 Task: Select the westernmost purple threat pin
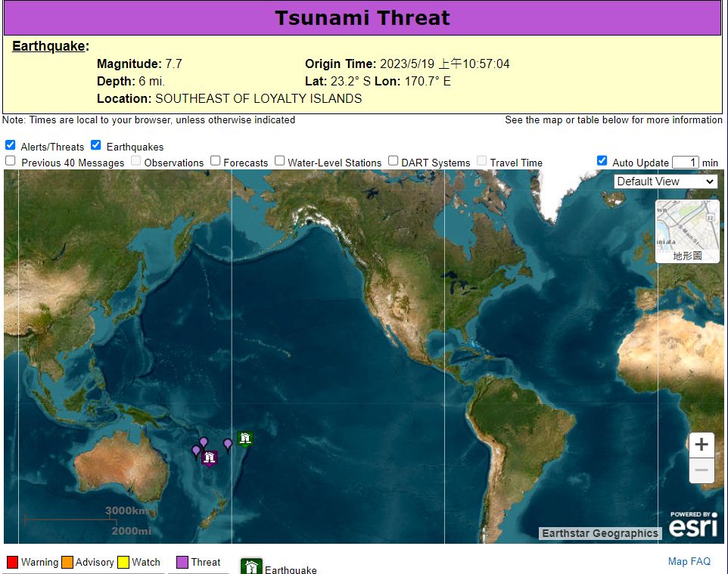196,451
